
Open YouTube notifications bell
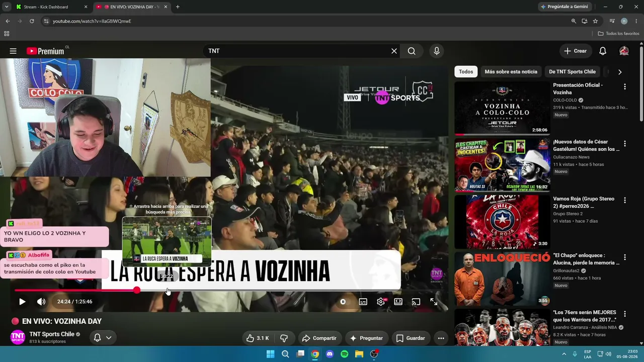603,51
